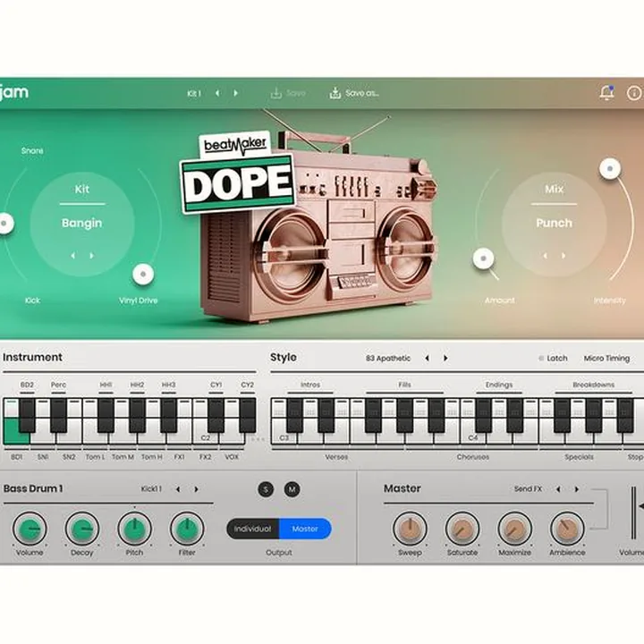Click the CY2 black key

point(248,415)
